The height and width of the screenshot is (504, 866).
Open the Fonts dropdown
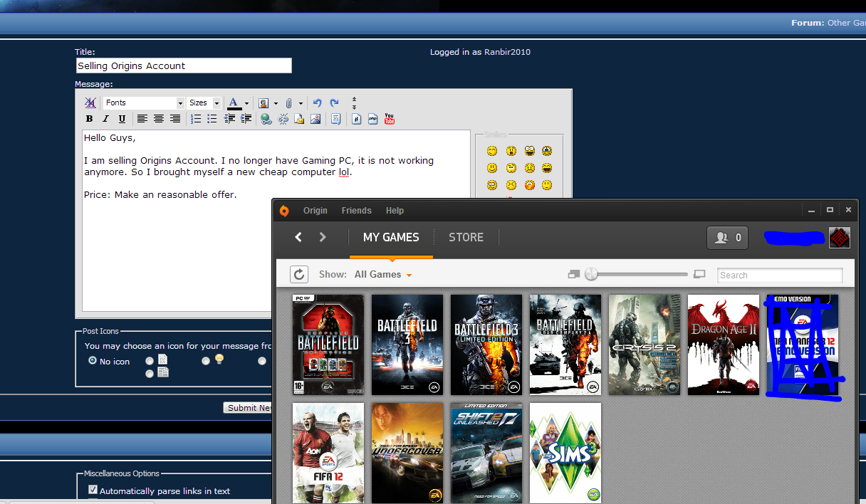click(144, 103)
